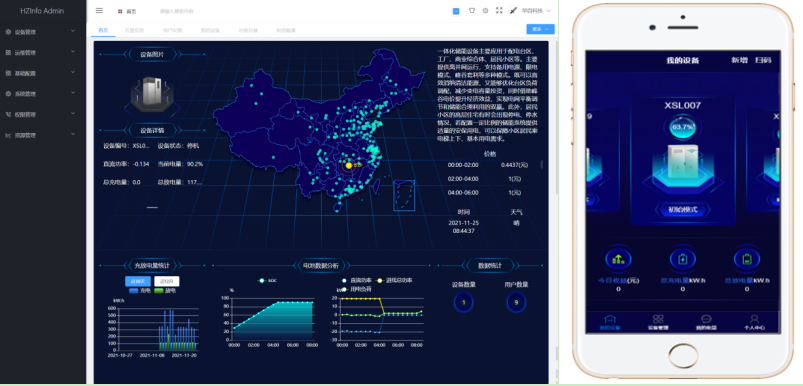The height and width of the screenshot is (386, 803).
Task: Click the fullscreen icon in top bar
Action: [x=499, y=11]
